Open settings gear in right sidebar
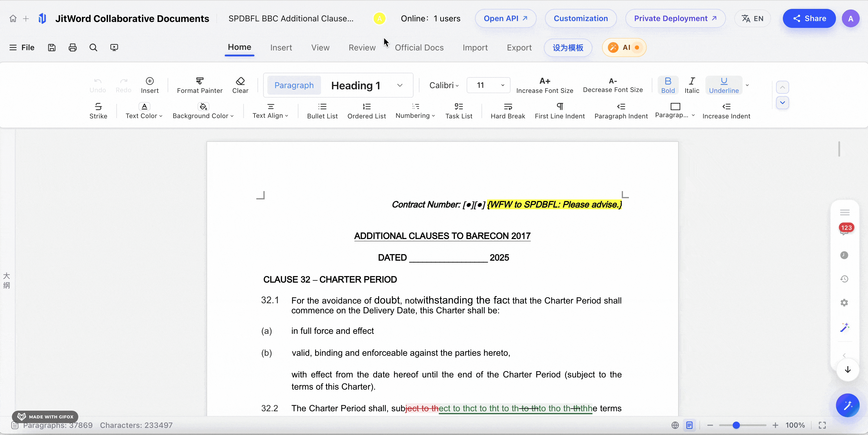Viewport: 868px width, 435px height. (x=844, y=303)
